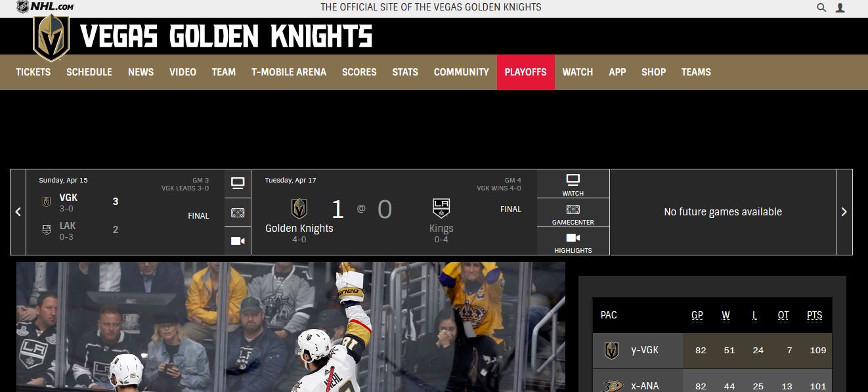Click y-VGK in the standings

click(645, 351)
